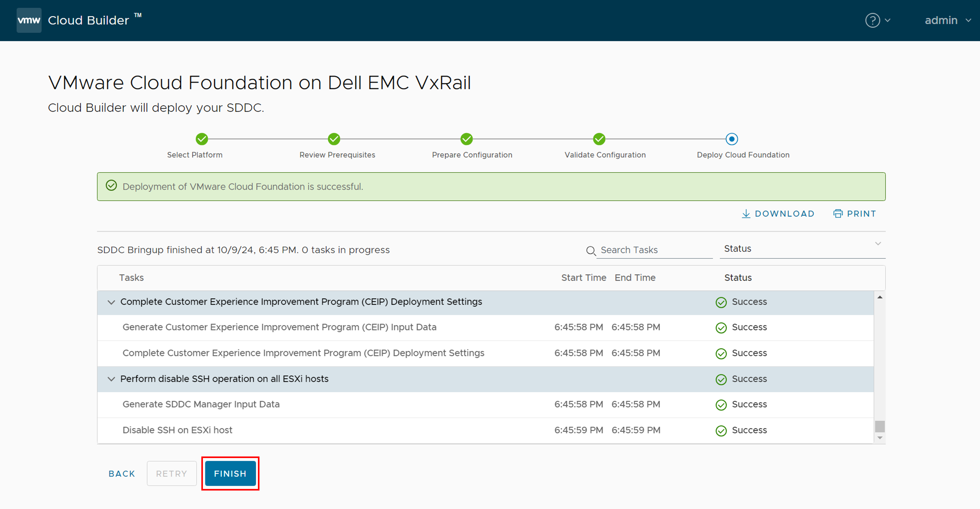The height and width of the screenshot is (509, 980).
Task: Print the deployment task list
Action: tap(854, 214)
